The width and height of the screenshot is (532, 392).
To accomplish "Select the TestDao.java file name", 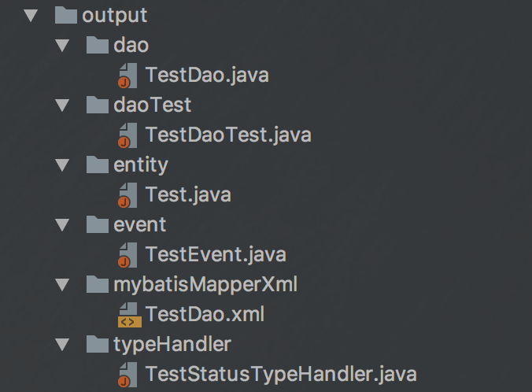I will pos(207,76).
